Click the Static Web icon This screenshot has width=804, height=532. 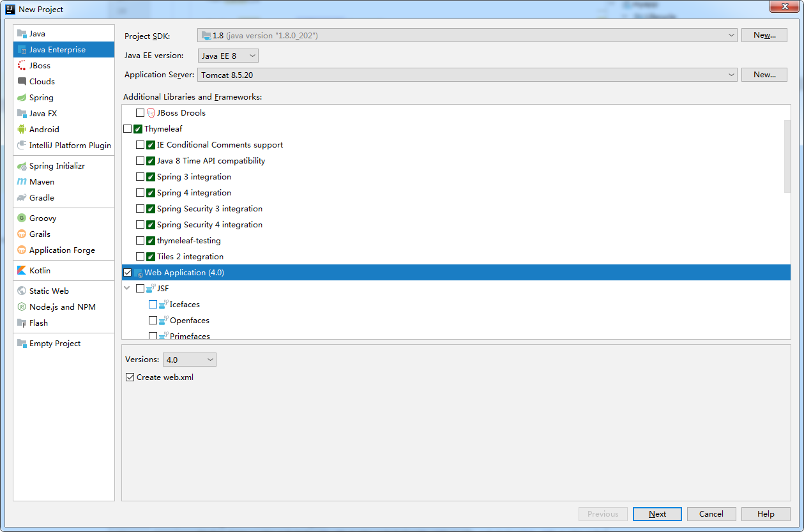[22, 291]
